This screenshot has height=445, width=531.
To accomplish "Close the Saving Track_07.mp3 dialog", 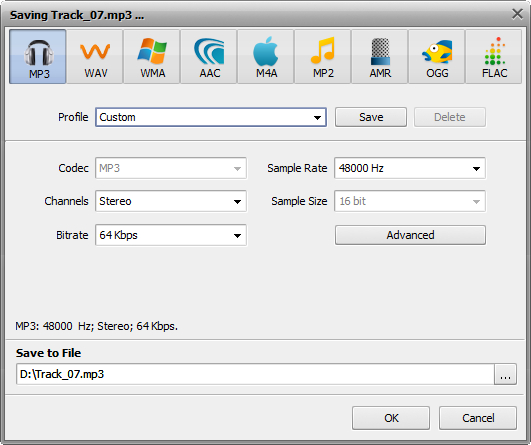I will pyautogui.click(x=517, y=14).
